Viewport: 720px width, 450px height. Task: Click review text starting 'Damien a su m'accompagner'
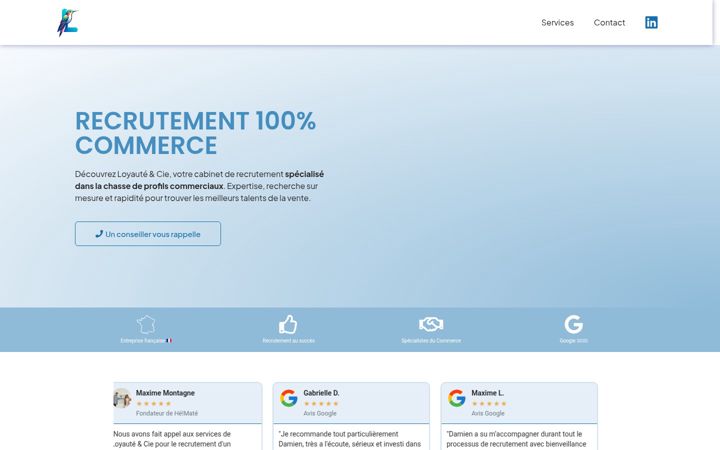pyautogui.click(x=516, y=439)
